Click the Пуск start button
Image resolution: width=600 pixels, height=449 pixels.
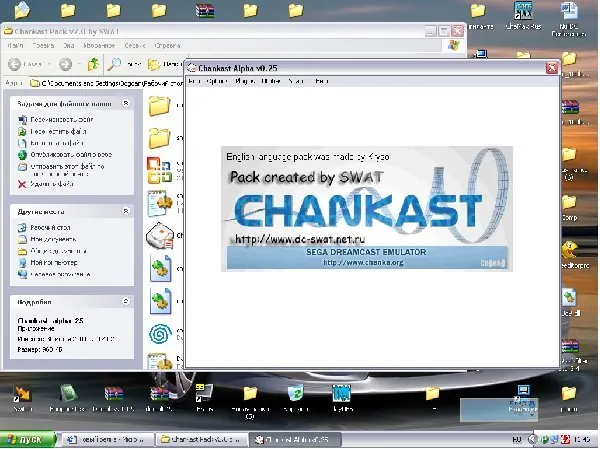pyautogui.click(x=28, y=439)
